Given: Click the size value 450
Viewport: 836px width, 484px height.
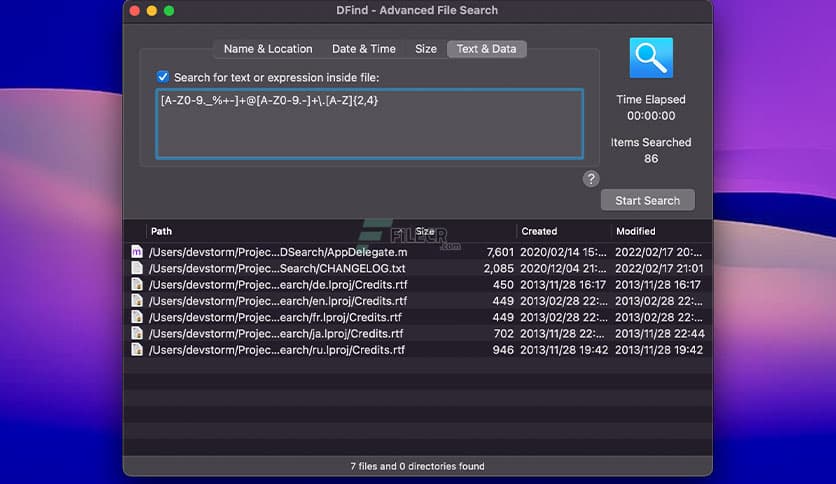Looking at the screenshot, I should pyautogui.click(x=503, y=285).
